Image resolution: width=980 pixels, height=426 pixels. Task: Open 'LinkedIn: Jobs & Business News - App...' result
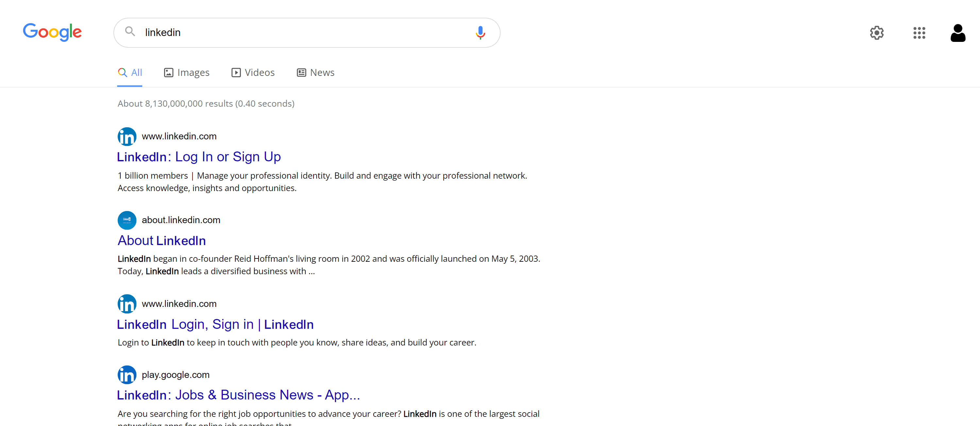point(239,395)
